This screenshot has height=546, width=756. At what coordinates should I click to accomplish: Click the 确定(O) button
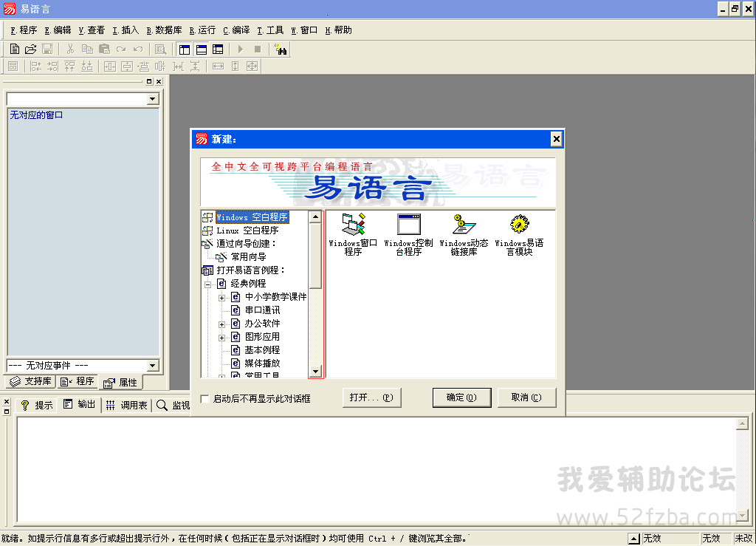462,398
